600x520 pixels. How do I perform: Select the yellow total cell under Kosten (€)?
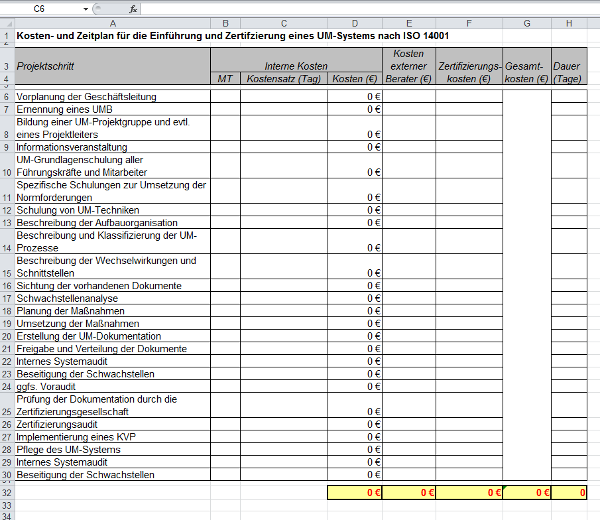(x=354, y=493)
